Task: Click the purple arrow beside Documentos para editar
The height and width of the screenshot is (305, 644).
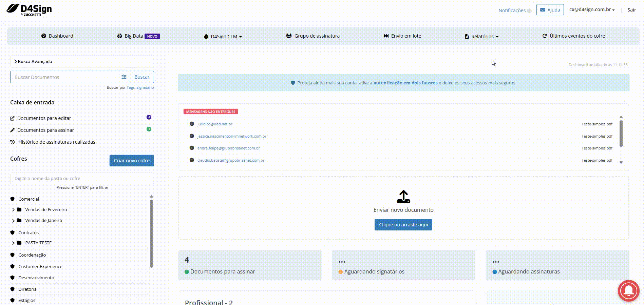Action: [149, 117]
